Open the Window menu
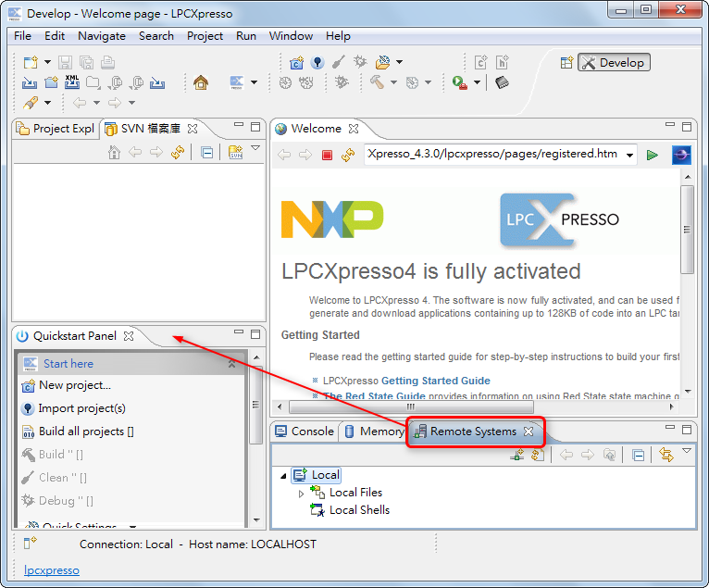 (291, 36)
